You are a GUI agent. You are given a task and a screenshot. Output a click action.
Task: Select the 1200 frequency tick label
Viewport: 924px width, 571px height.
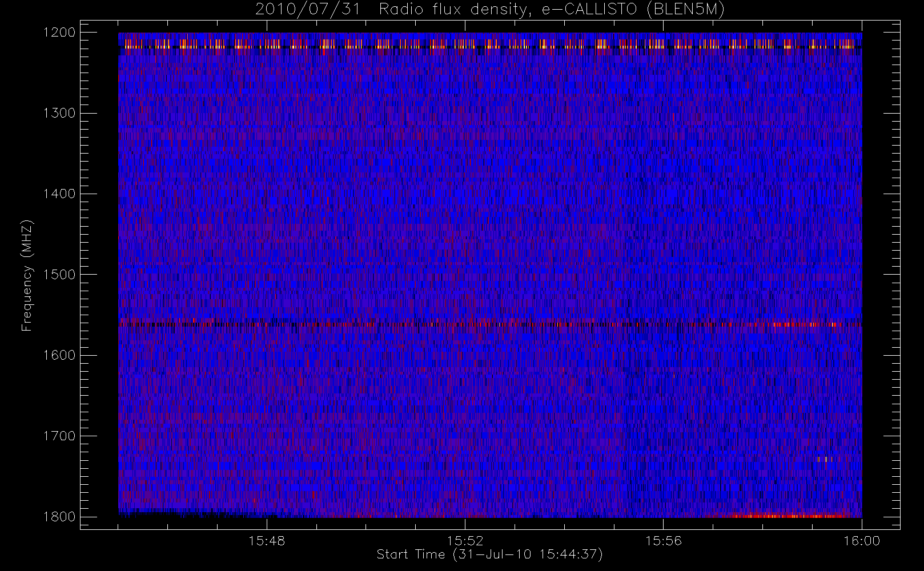[x=59, y=33]
